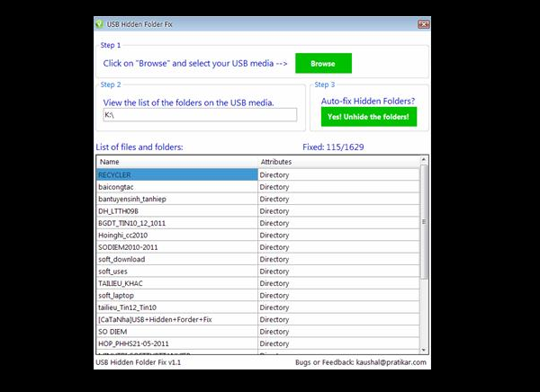Viewport: 540px width, 392px height.
Task: Click the kaushal@pratikar.com feedback email
Action: pos(389,362)
